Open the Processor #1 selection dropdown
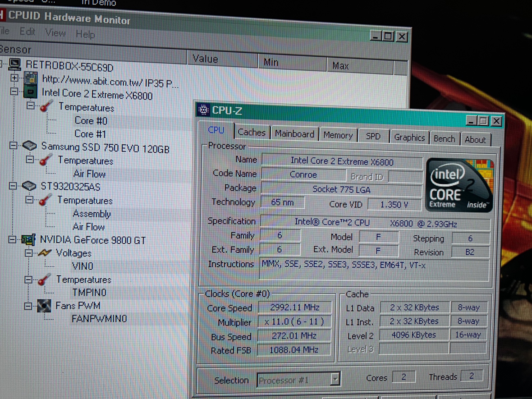Image resolution: width=532 pixels, height=399 pixels. [335, 379]
